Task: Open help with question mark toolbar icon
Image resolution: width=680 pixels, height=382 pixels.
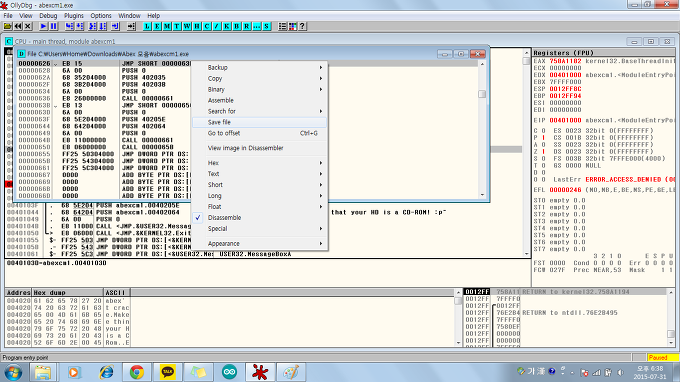Action: click(x=303, y=26)
